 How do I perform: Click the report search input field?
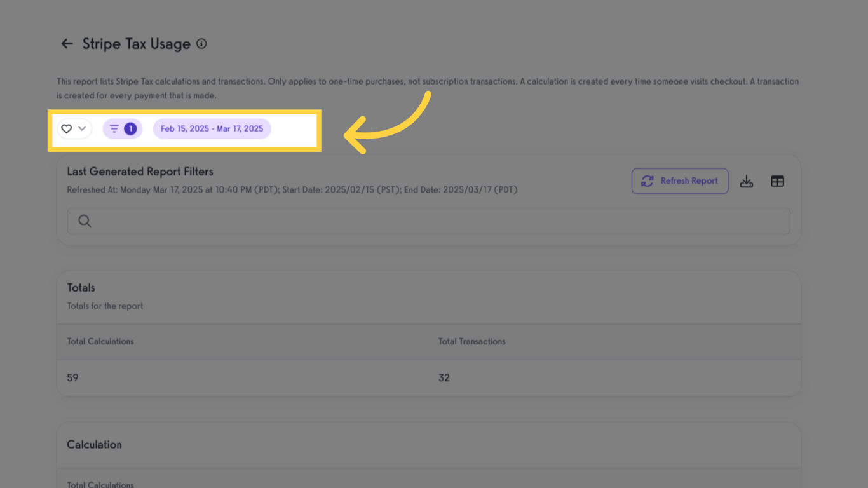429,221
